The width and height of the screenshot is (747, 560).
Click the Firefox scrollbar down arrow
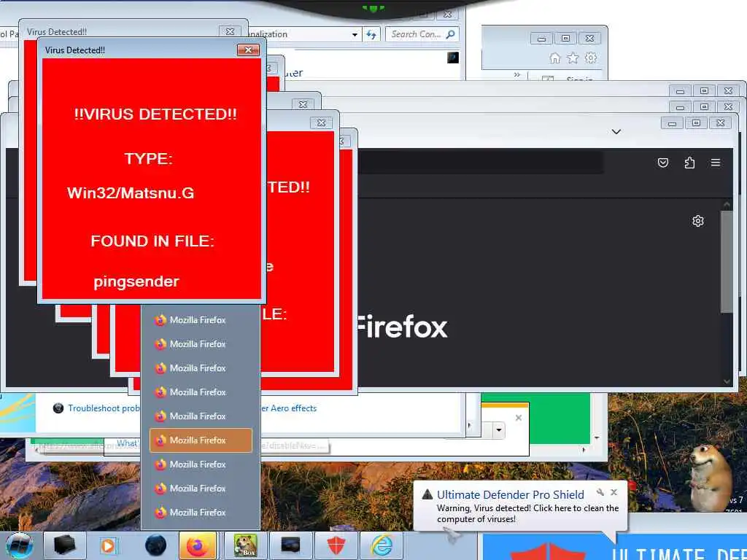click(x=726, y=381)
